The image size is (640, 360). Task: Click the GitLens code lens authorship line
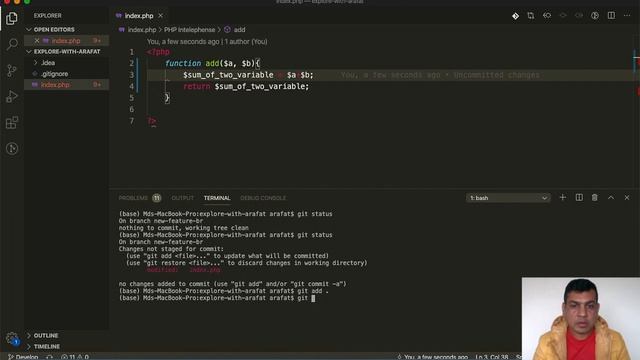pos(207,42)
